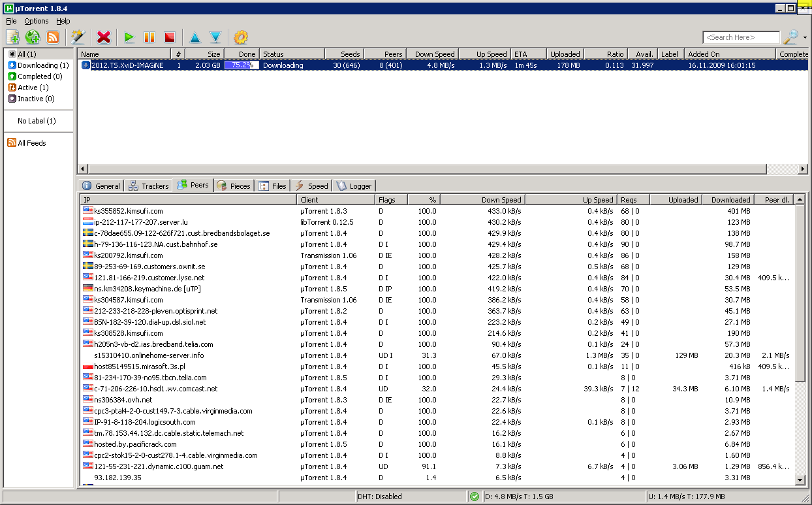The image size is (812, 505).
Task: Click the green Start torrent icon
Action: coord(129,37)
